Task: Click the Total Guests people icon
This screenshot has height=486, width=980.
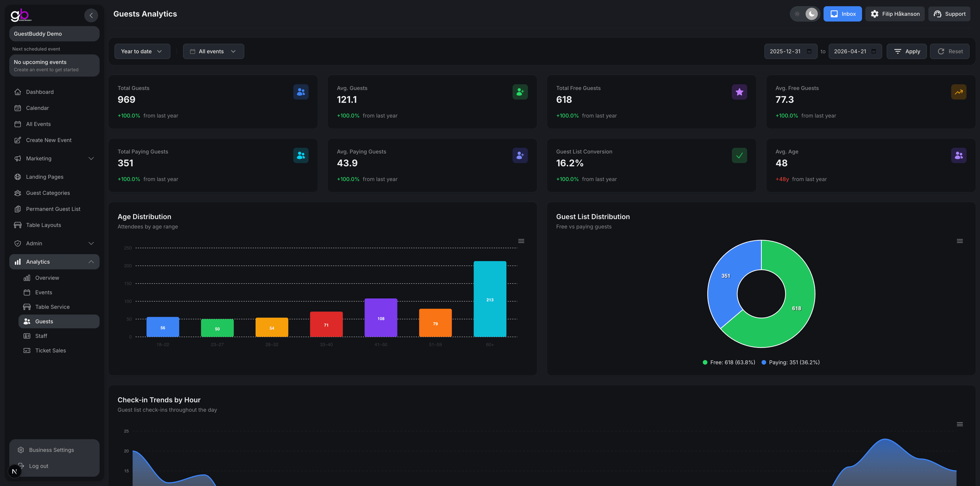Action: 301,92
